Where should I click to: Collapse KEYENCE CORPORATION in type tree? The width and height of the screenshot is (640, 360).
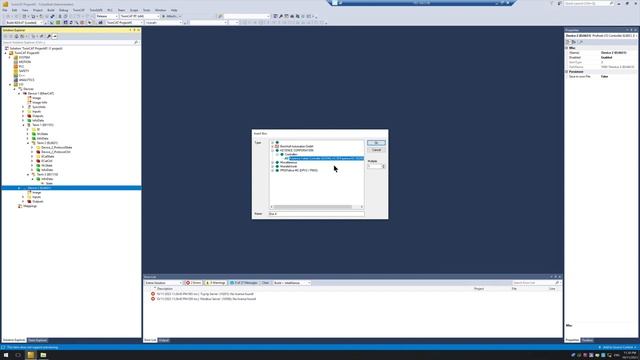[x=272, y=150]
